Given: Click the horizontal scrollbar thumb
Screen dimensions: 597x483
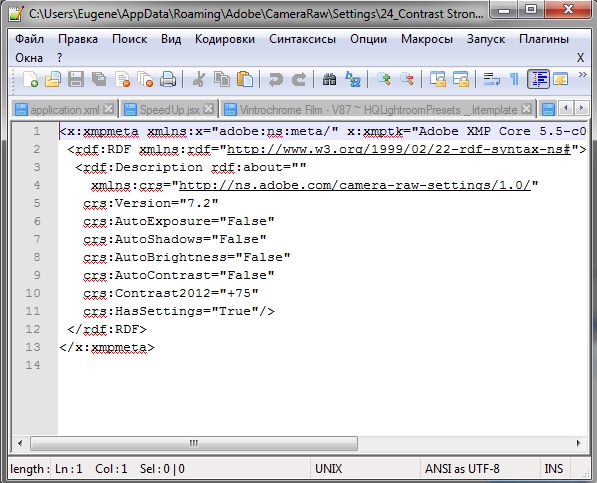Looking at the screenshot, I should coord(194,443).
